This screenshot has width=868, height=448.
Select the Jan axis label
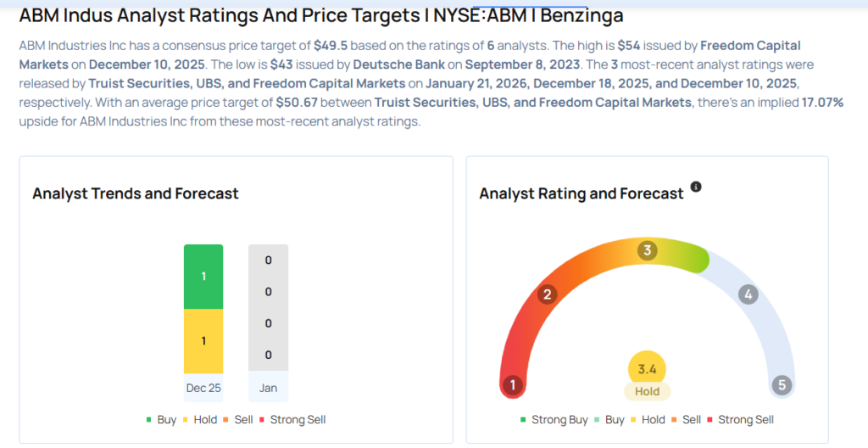click(268, 388)
